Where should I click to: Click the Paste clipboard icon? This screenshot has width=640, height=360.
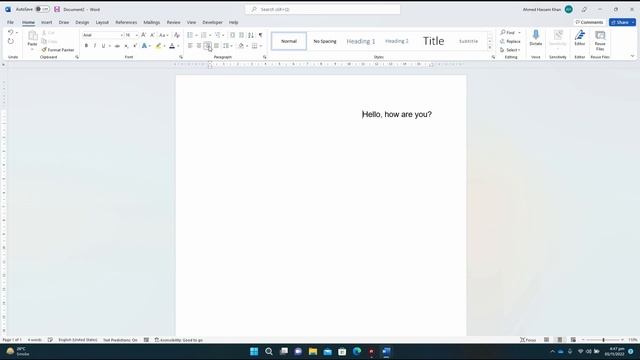[32, 36]
